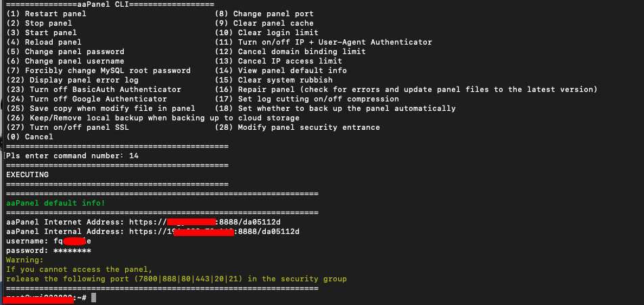Click the yellow "Warning:" label
The height and width of the screenshot is (305, 644).
pyautogui.click(x=24, y=260)
